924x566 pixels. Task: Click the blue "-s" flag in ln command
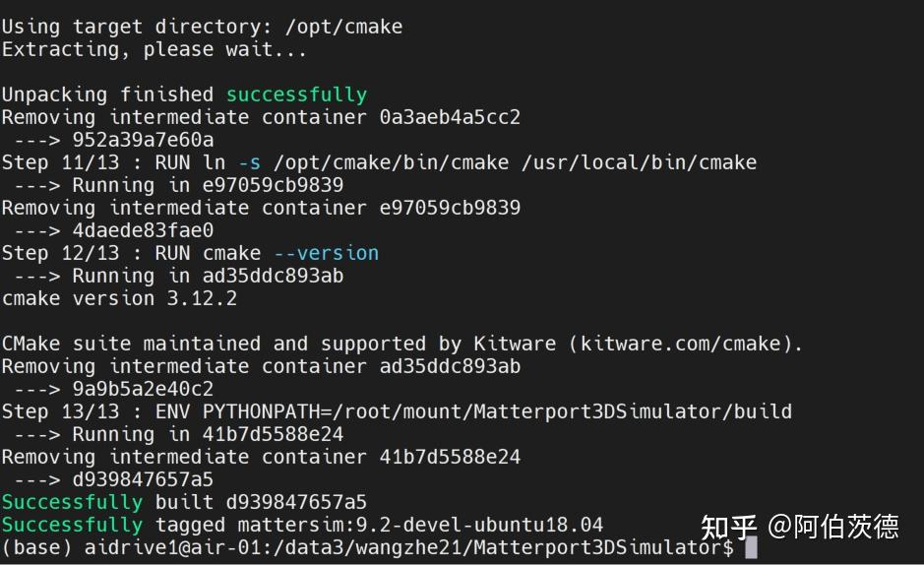pos(249,162)
